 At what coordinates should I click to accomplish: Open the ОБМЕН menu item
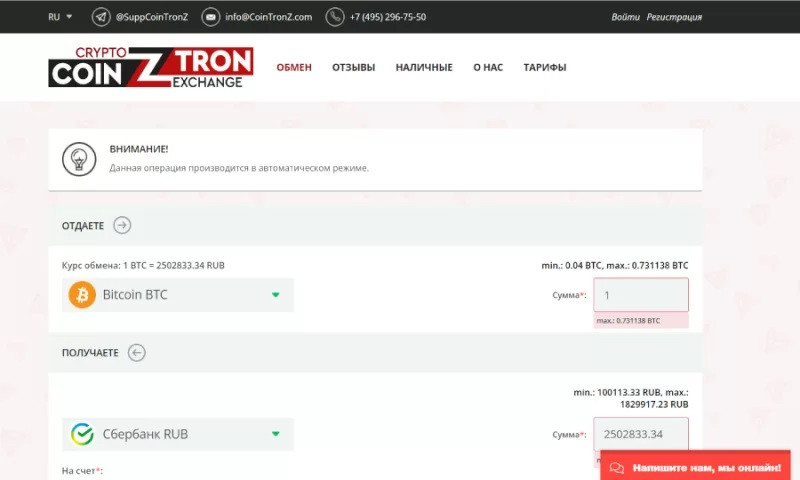click(x=294, y=68)
